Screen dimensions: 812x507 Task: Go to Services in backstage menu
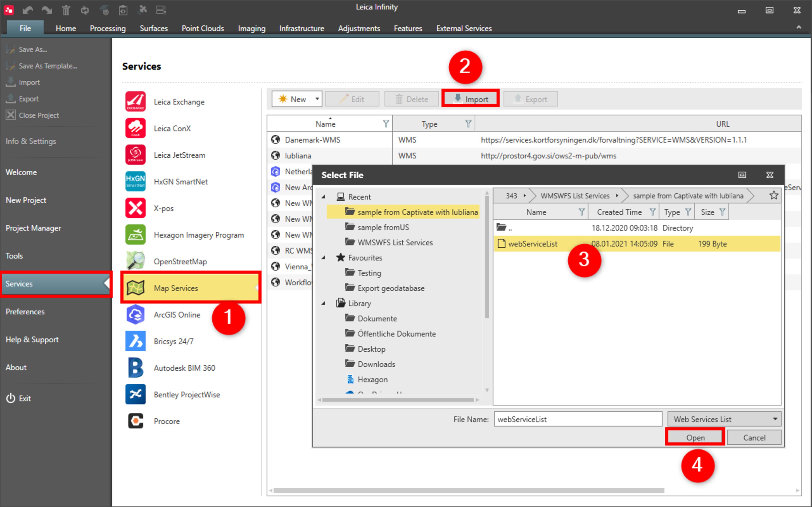56,284
